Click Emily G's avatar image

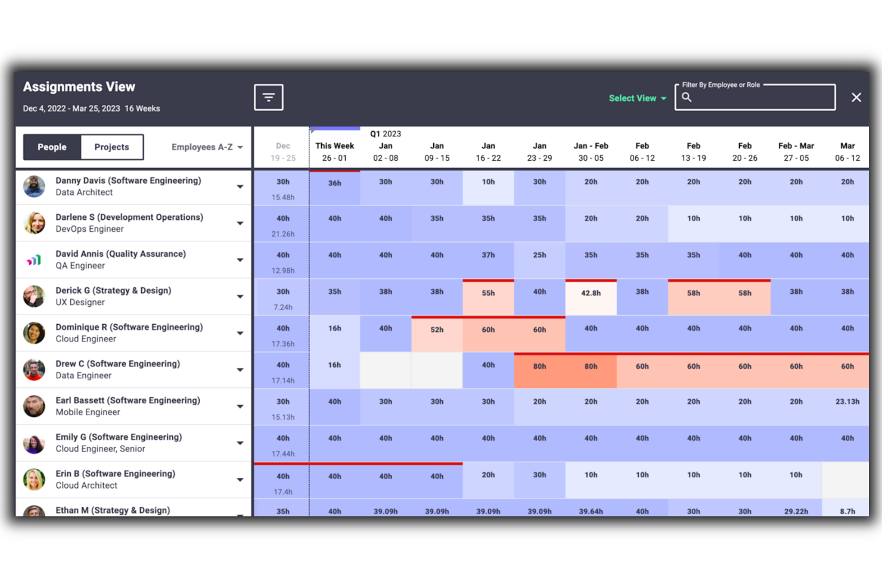[x=34, y=443]
